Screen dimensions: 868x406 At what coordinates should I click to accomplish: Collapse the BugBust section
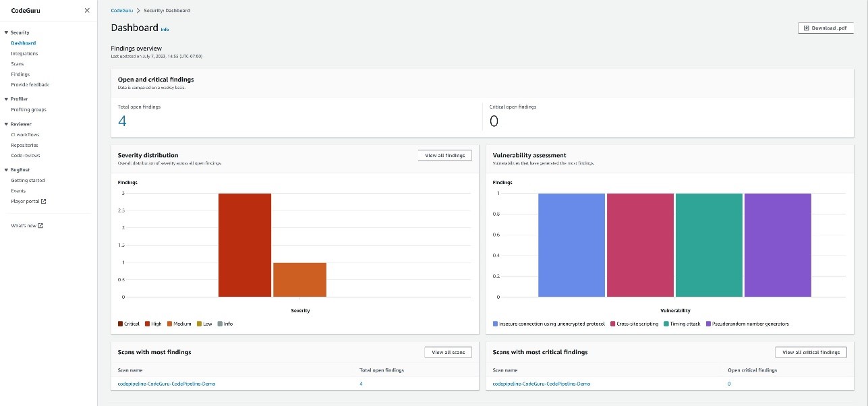6,170
